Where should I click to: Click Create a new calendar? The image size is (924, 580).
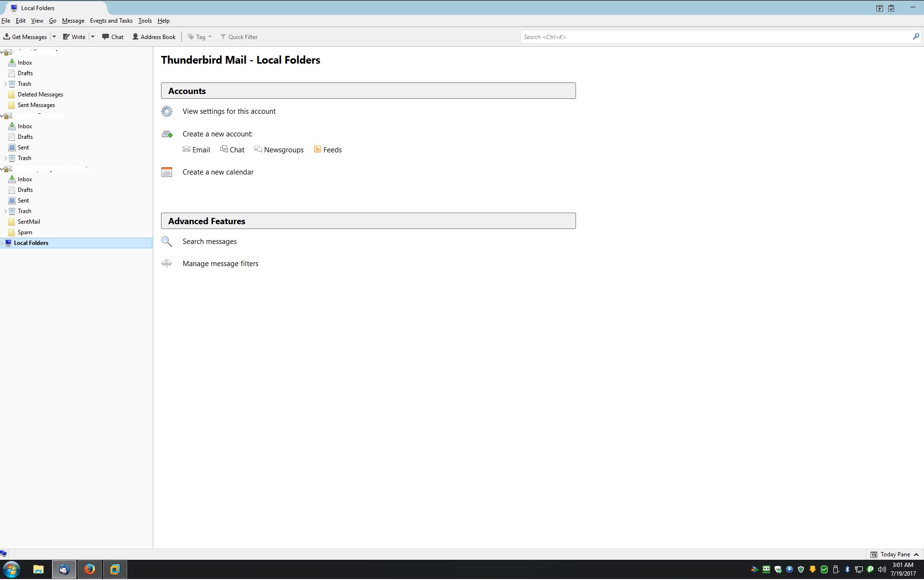(x=218, y=172)
